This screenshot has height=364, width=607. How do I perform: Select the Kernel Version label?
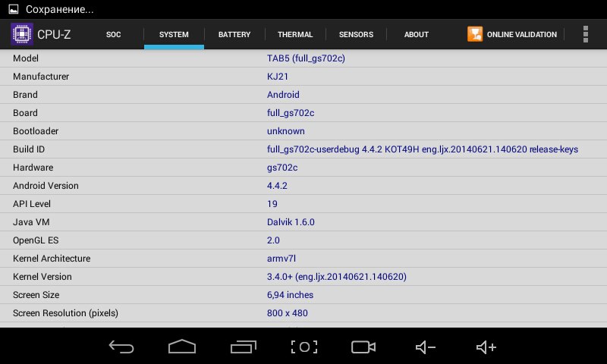42,276
